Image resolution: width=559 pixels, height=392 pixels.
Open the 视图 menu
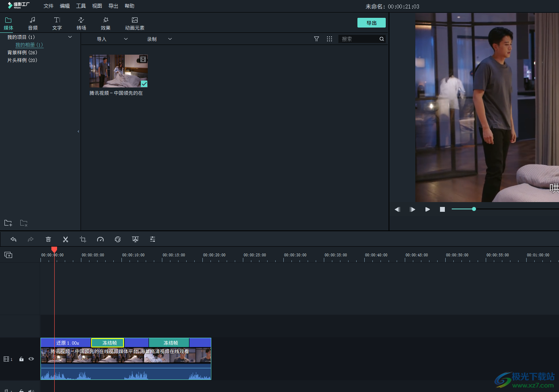pyautogui.click(x=97, y=6)
